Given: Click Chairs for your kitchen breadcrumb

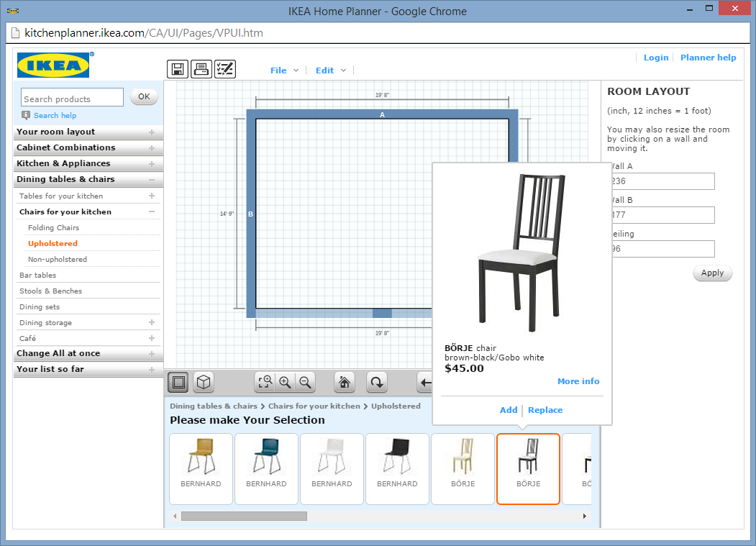Looking at the screenshot, I should click(x=314, y=406).
